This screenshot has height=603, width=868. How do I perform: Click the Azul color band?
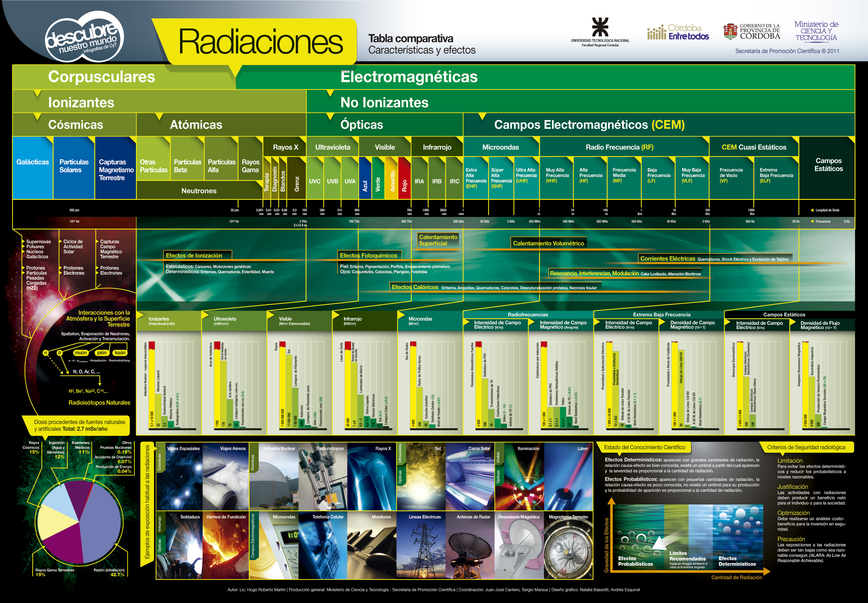pos(365,178)
